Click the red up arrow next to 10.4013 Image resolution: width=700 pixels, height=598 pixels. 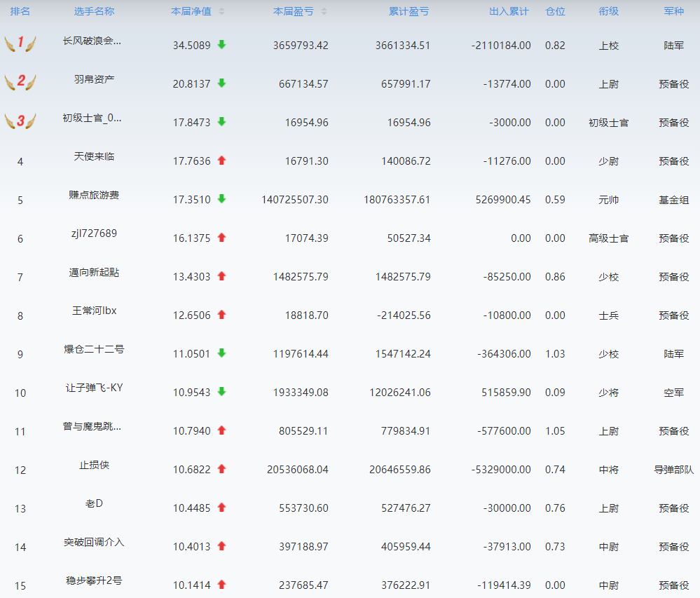[x=221, y=545]
